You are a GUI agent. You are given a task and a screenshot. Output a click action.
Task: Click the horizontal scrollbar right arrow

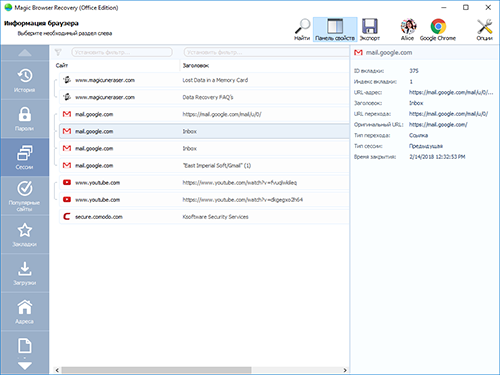click(345, 370)
